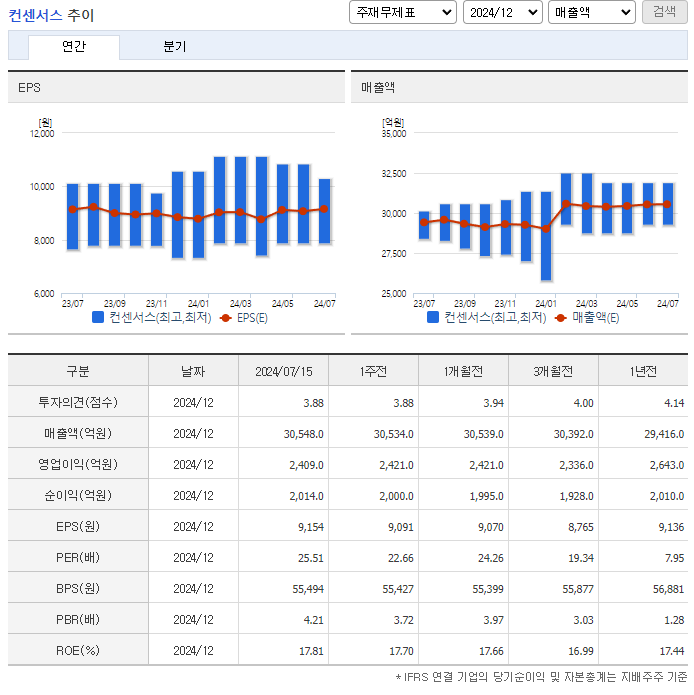Click the 검색 button
694x695 pixels.
click(x=664, y=12)
